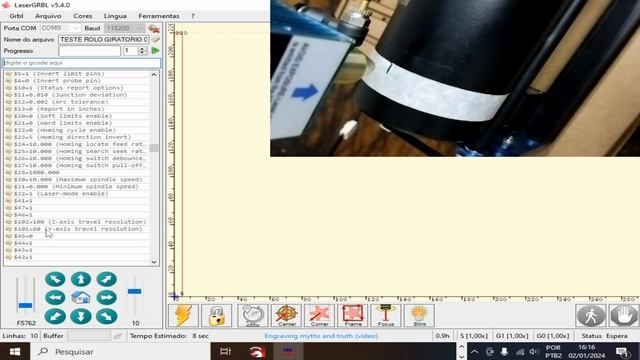Click the G1 [1,00x] override status

512,336
